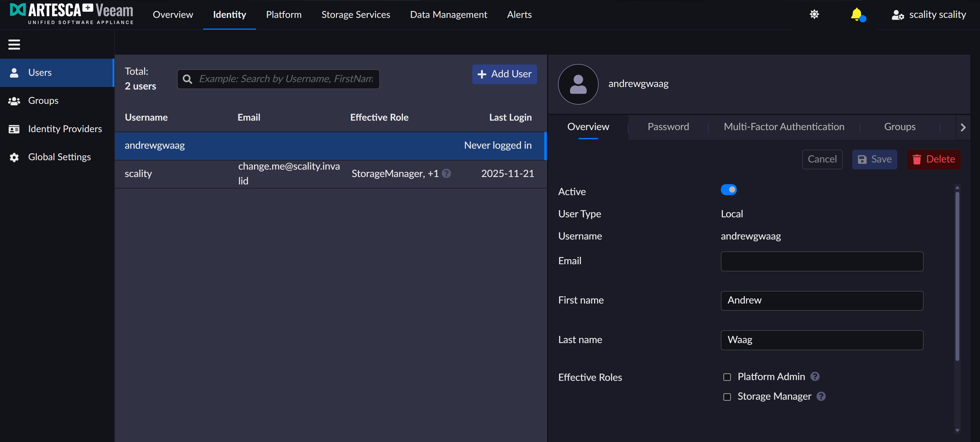Click the Email input field
980x442 pixels.
(x=822, y=261)
